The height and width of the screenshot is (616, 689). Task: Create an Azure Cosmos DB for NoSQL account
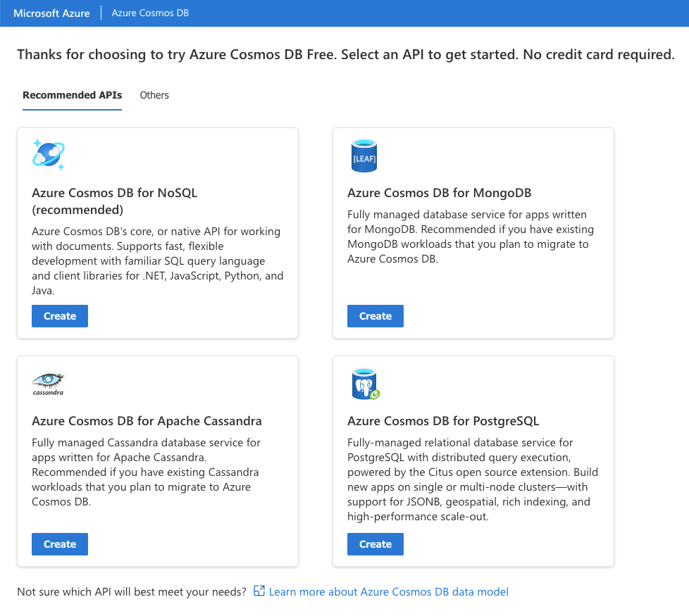60,316
